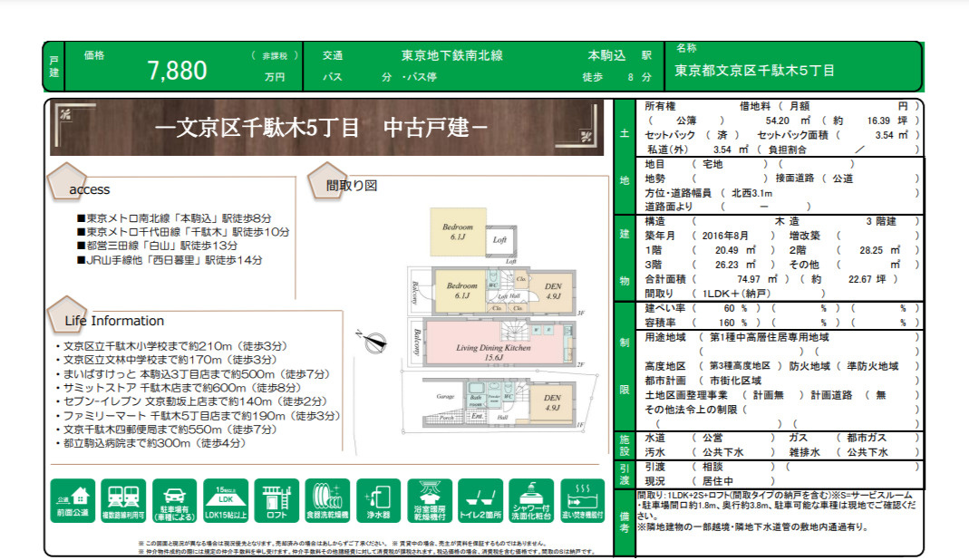
Task: Select the 食器洗乾燥機 dishwasher icon
Action: 327,501
